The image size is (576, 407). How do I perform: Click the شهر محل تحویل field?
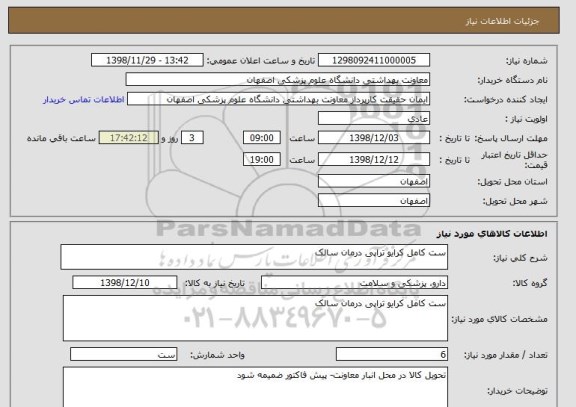pyautogui.click(x=374, y=201)
